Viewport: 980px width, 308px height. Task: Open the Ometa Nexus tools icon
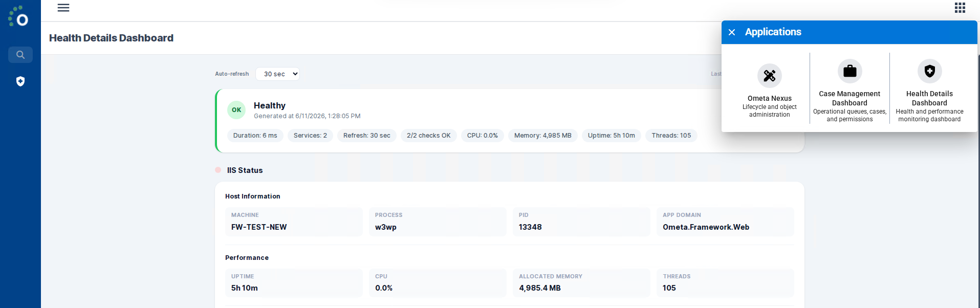(x=770, y=76)
